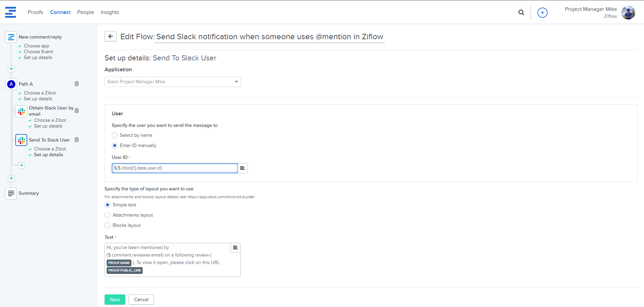Open variable picker beside User ID field
Viewport: 644px width, 307px height.
point(242,168)
